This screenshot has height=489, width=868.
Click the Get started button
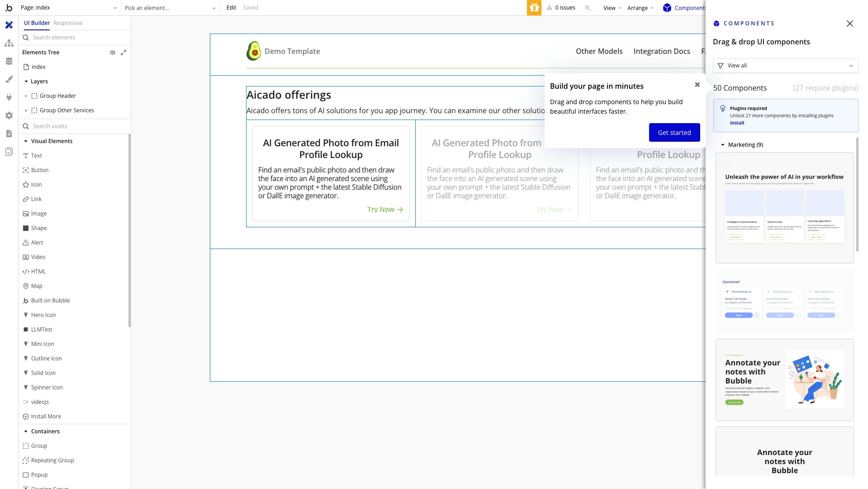(x=674, y=132)
